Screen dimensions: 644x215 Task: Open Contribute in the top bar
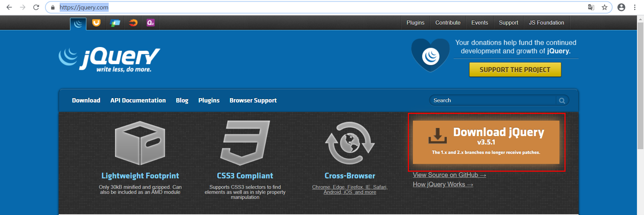448,23
